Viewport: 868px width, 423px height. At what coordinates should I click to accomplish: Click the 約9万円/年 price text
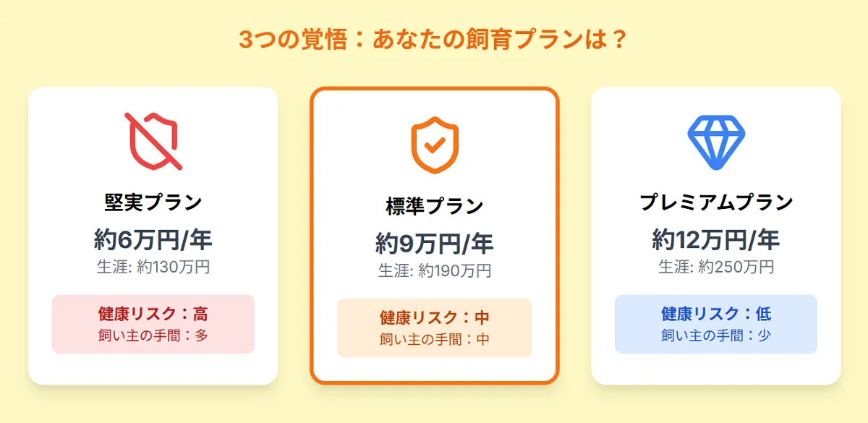[435, 242]
